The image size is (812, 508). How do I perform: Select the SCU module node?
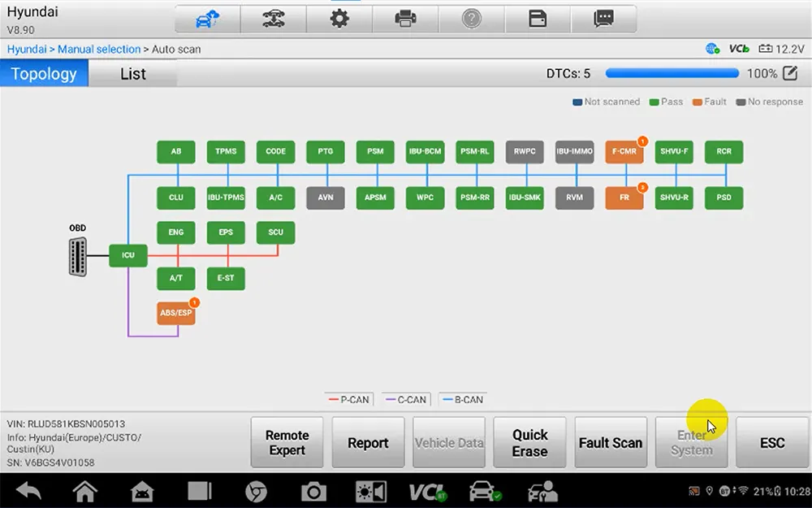point(275,232)
